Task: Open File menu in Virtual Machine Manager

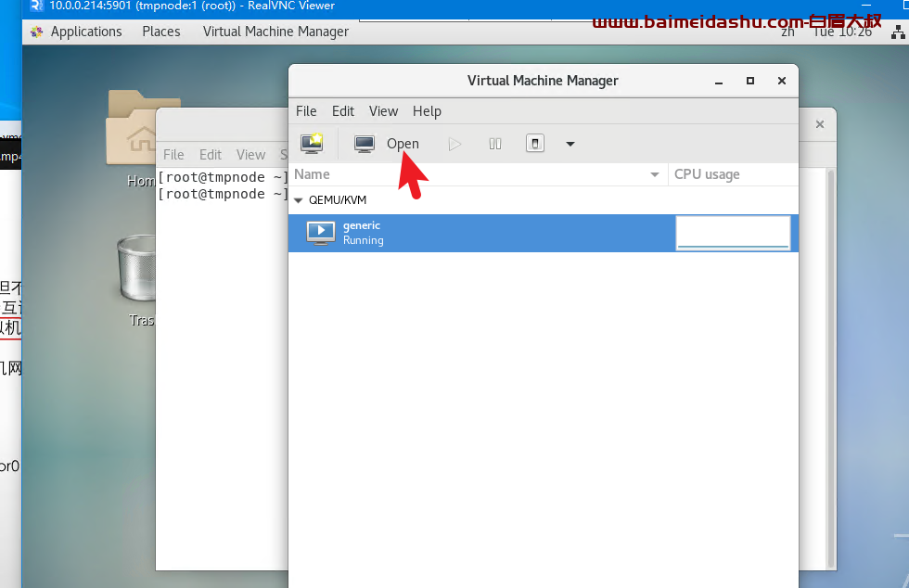Action: [x=306, y=110]
